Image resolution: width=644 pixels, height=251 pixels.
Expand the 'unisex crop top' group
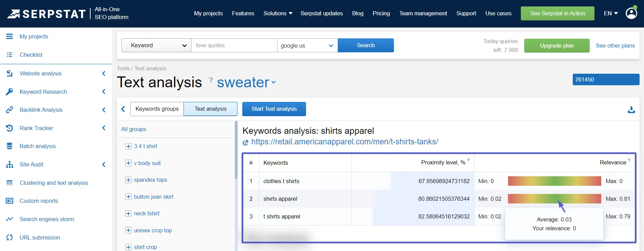click(x=128, y=230)
